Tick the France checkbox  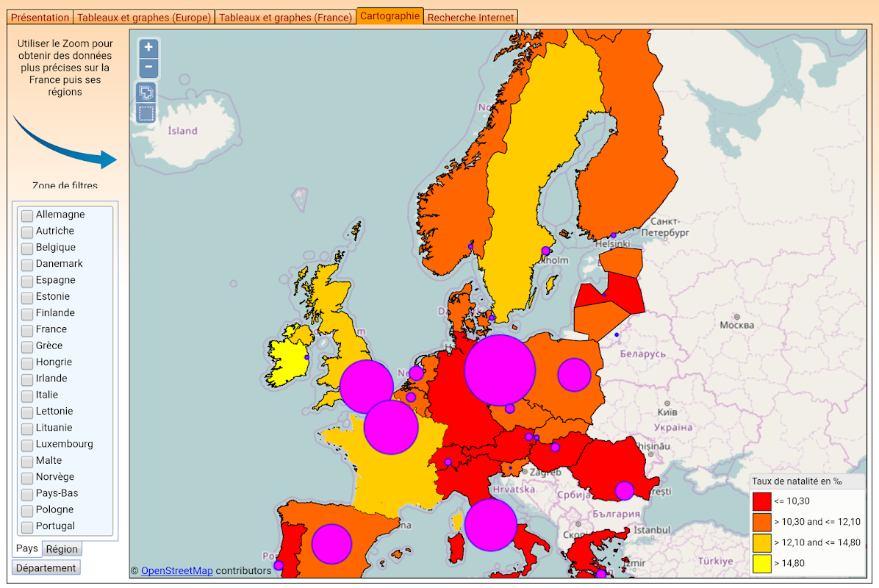tap(27, 330)
